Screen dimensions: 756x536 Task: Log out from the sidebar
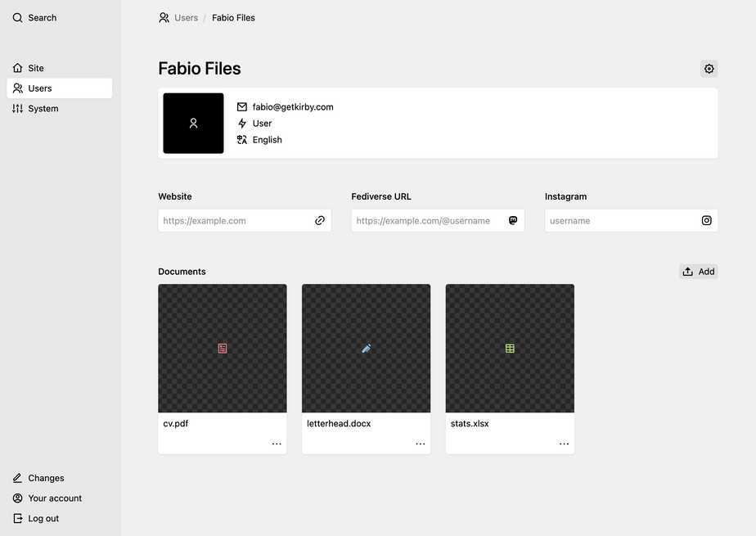pos(43,518)
